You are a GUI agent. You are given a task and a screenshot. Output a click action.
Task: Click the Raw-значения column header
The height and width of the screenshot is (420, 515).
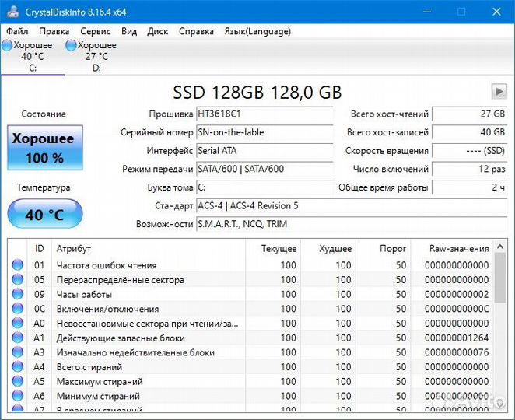pyautogui.click(x=452, y=249)
